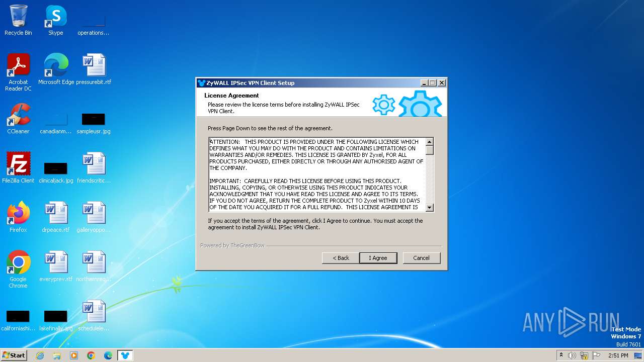The image size is (644, 362).
Task: Open Edge from the taskbar
Action: click(x=108, y=355)
